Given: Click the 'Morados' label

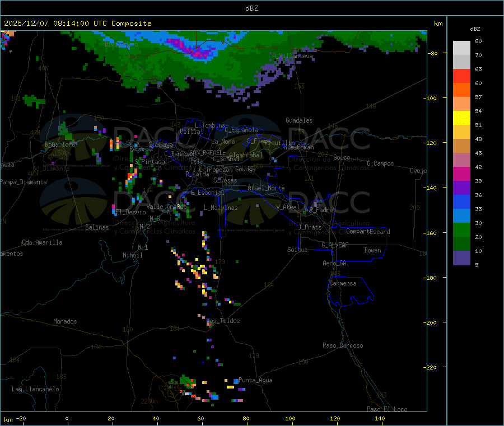Looking at the screenshot, I should tap(65, 321).
